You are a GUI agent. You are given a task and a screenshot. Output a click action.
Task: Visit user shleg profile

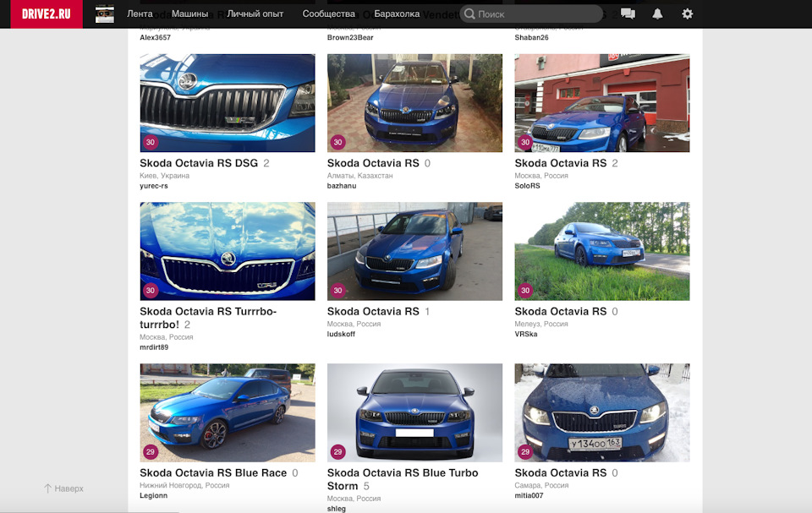click(337, 509)
